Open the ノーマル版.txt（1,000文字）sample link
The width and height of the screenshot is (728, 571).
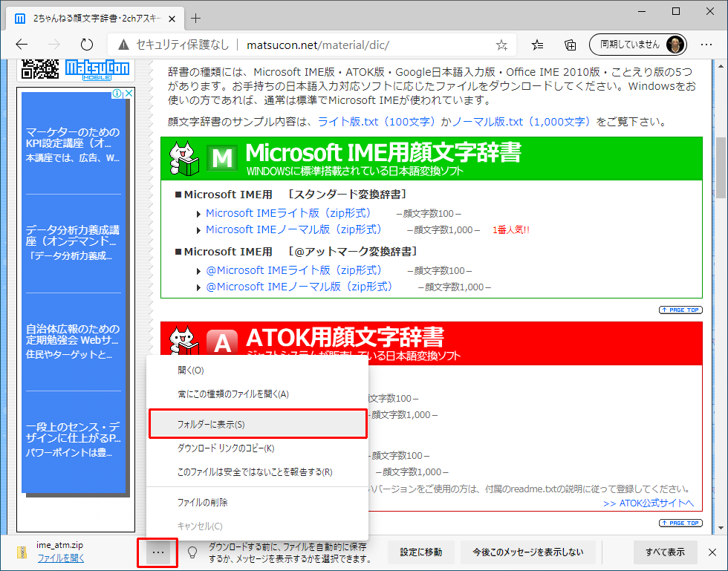pos(521,122)
